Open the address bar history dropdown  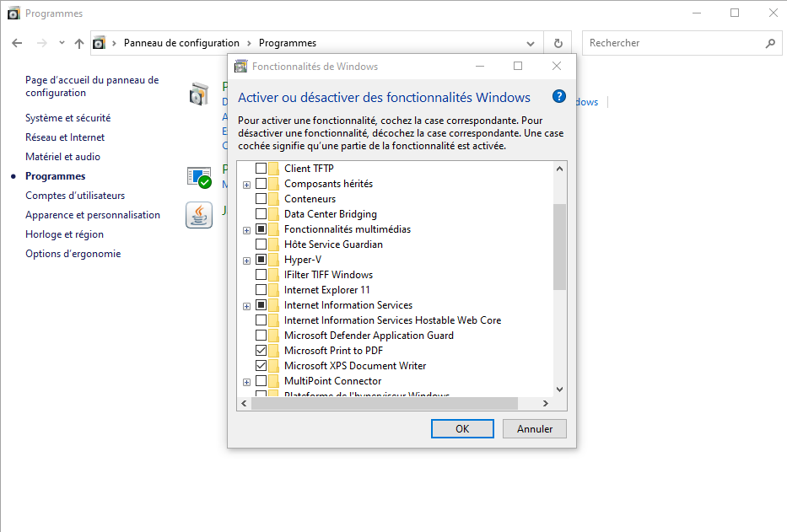pos(530,43)
